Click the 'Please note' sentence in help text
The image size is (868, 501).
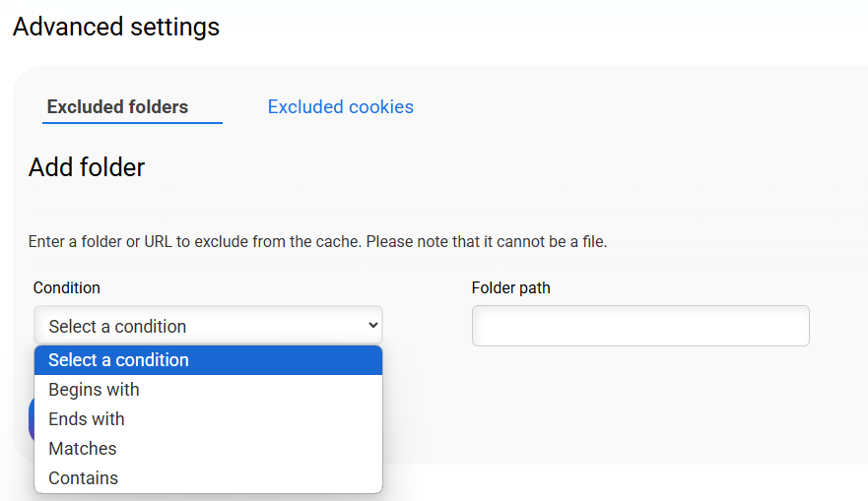click(488, 241)
